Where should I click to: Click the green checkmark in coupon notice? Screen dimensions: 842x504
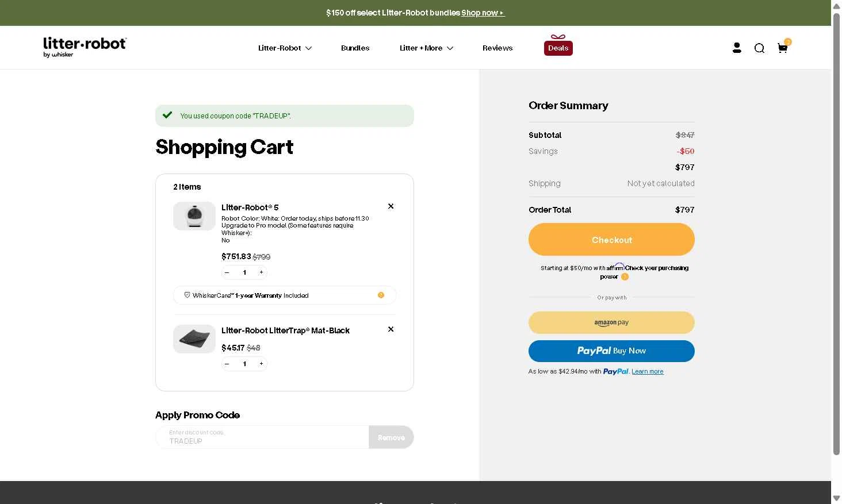pyautogui.click(x=167, y=115)
